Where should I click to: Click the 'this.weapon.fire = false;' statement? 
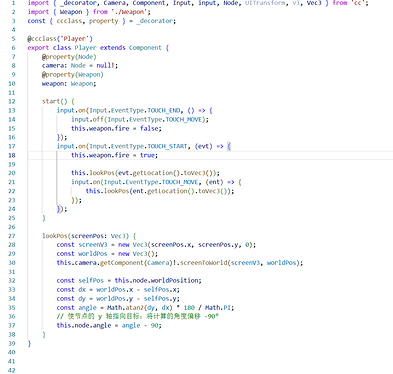click(116, 128)
